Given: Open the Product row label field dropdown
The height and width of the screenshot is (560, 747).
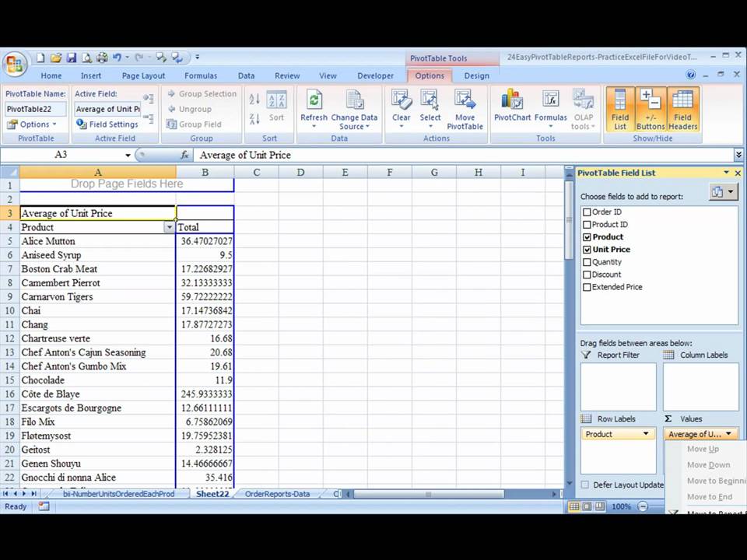Looking at the screenshot, I should point(646,434).
